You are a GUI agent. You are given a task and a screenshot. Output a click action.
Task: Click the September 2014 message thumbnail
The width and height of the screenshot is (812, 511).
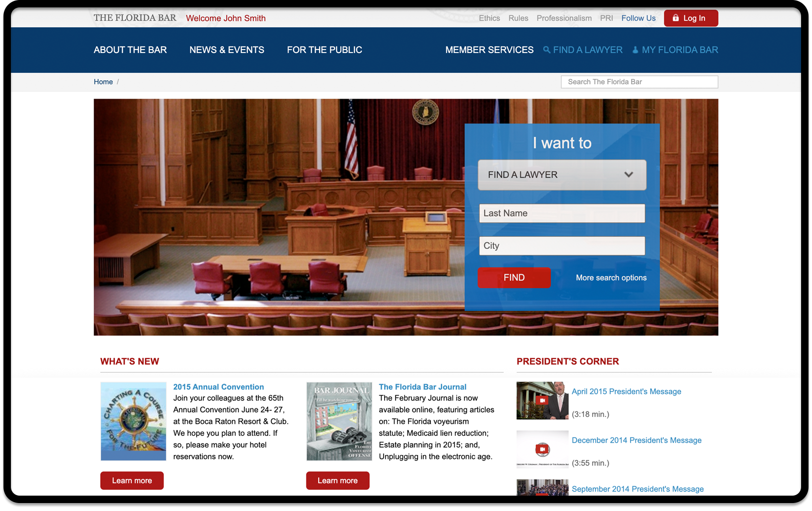pyautogui.click(x=542, y=487)
